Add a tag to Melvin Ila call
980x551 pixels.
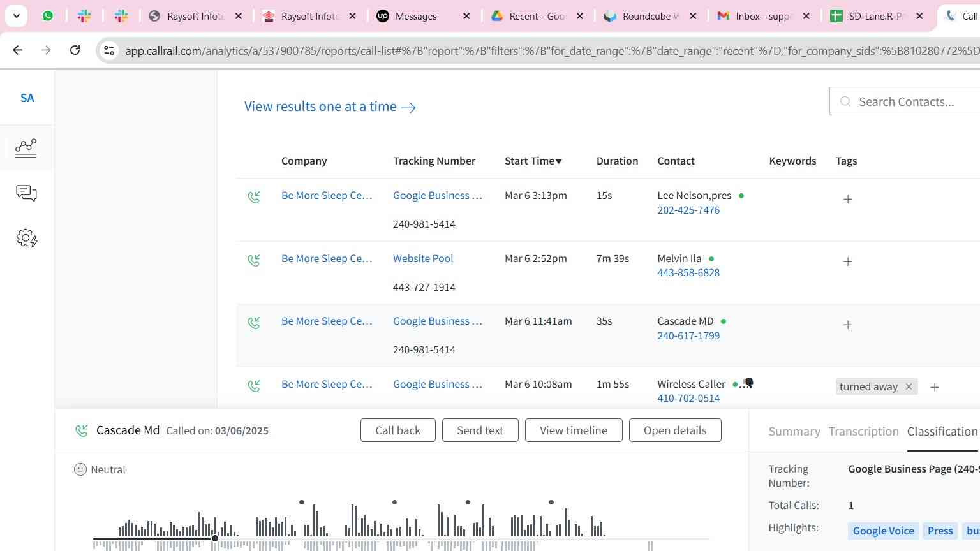point(848,261)
